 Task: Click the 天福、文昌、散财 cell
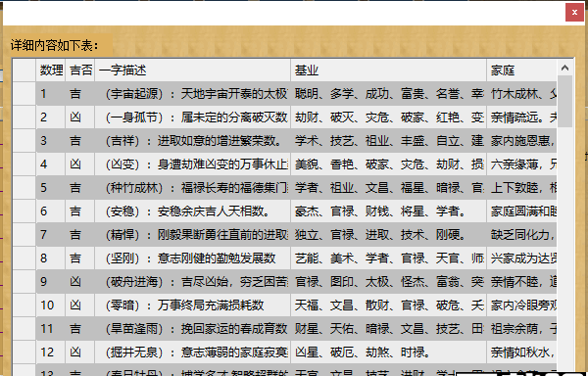coord(388,305)
